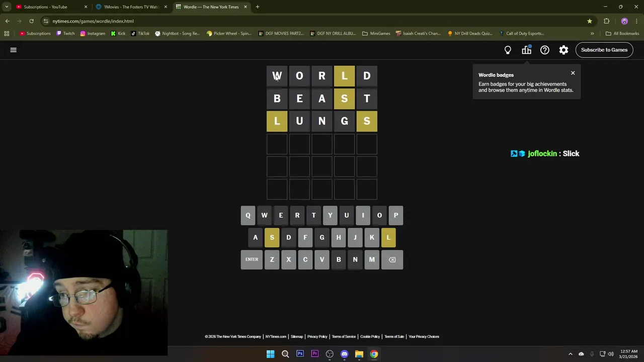
Task: Open the Chrome profile avatar
Action: [x=624, y=21]
